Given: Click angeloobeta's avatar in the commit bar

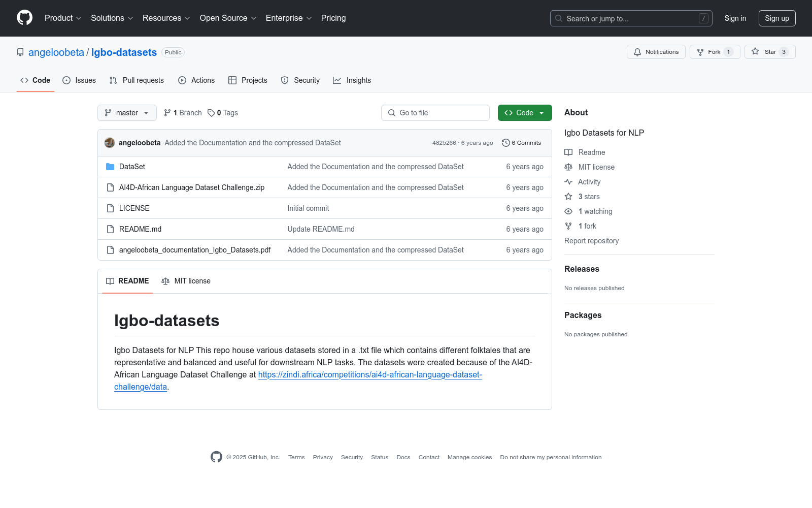Looking at the screenshot, I should coord(110,143).
